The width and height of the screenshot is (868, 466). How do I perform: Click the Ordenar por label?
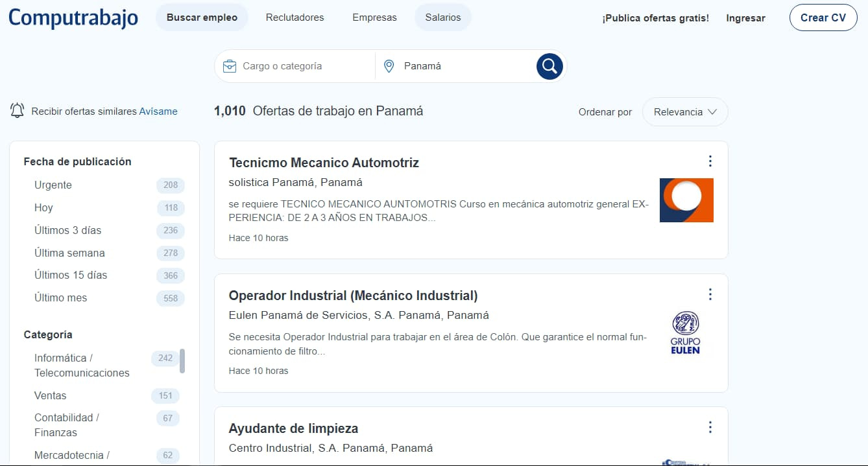(x=605, y=112)
